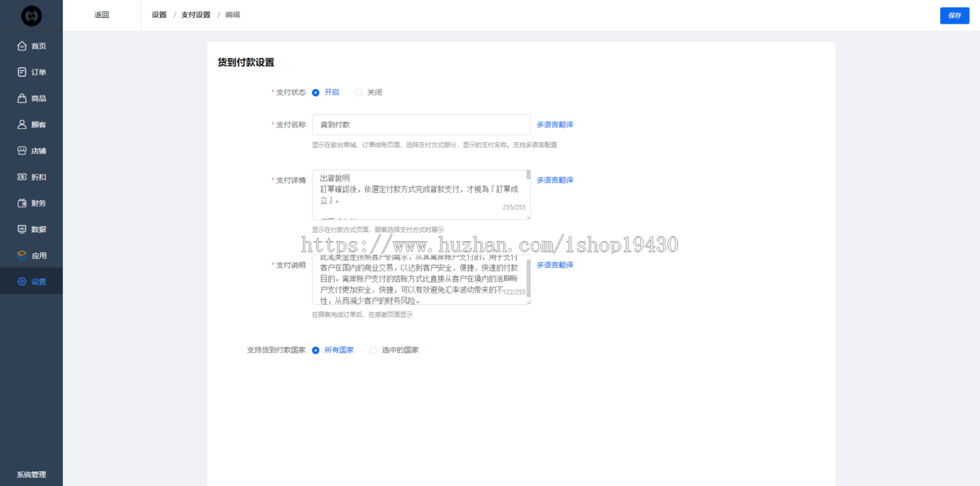Open 系统管理 at sidebar bottom
Viewport: 980px width, 486px height.
[31, 475]
